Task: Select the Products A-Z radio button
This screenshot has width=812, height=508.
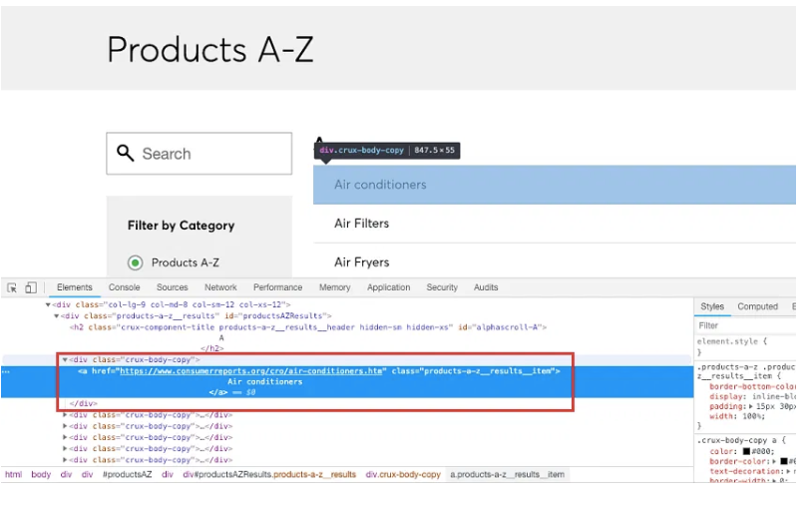Action: [135, 262]
